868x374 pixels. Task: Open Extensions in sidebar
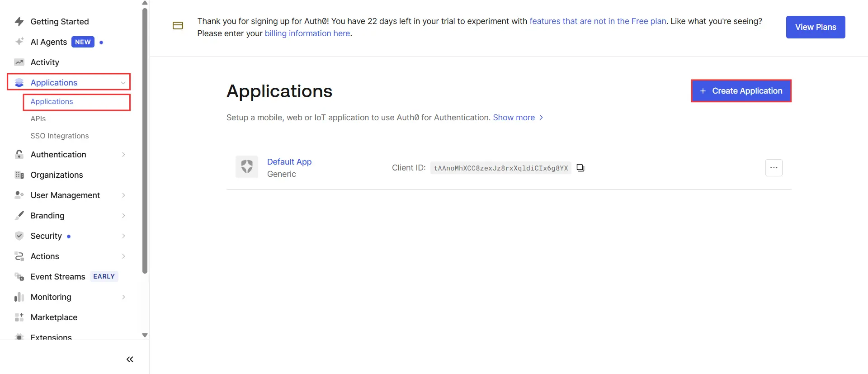coord(51,336)
